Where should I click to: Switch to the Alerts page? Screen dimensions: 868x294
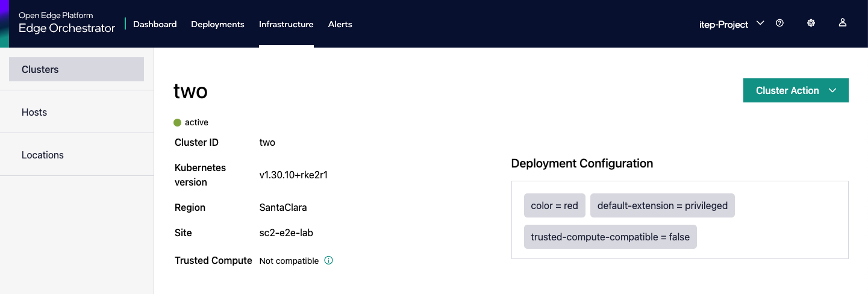(x=340, y=24)
